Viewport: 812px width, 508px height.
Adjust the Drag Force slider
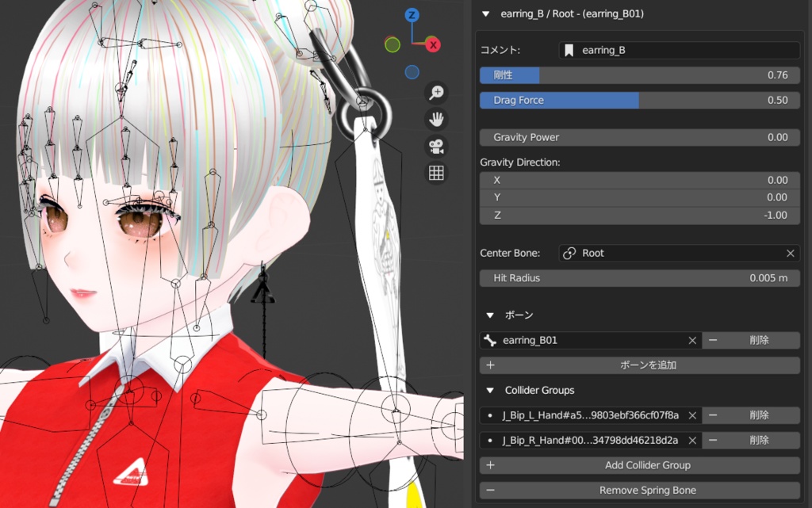(639, 100)
